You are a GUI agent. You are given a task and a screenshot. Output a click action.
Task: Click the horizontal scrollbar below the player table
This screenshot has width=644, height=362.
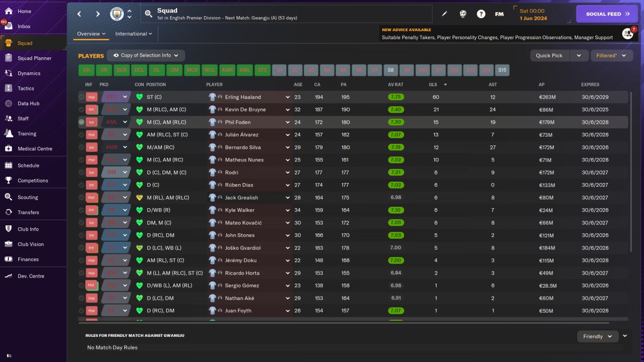[x=344, y=322]
